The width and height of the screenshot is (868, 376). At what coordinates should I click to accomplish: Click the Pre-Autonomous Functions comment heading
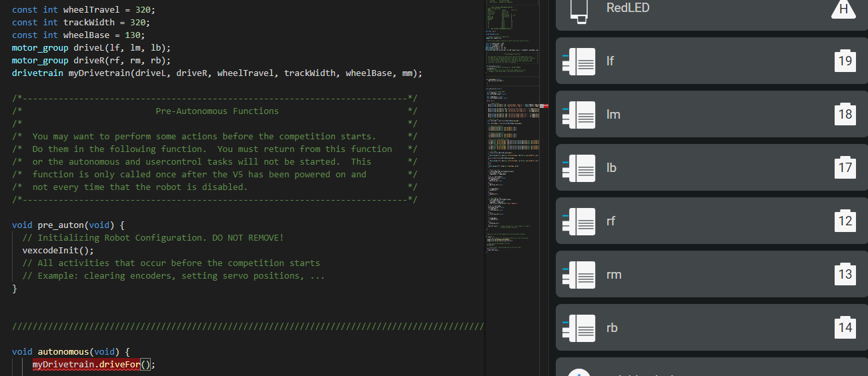[217, 111]
